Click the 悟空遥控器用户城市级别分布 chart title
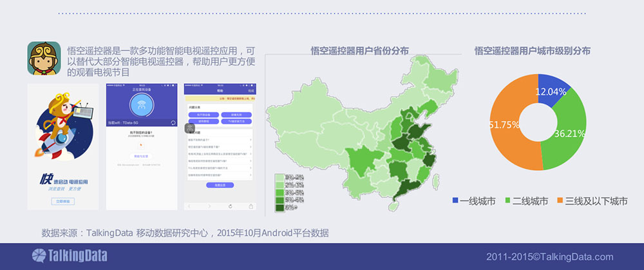This screenshot has width=644, height=270. 533,50
